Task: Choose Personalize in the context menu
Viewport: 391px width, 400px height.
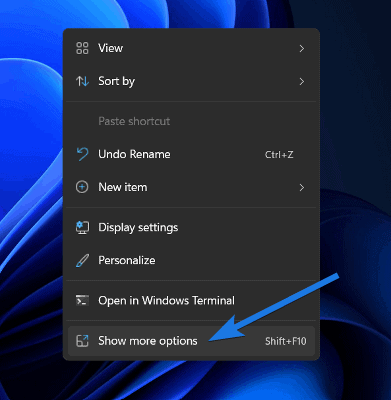Action: tap(191, 260)
